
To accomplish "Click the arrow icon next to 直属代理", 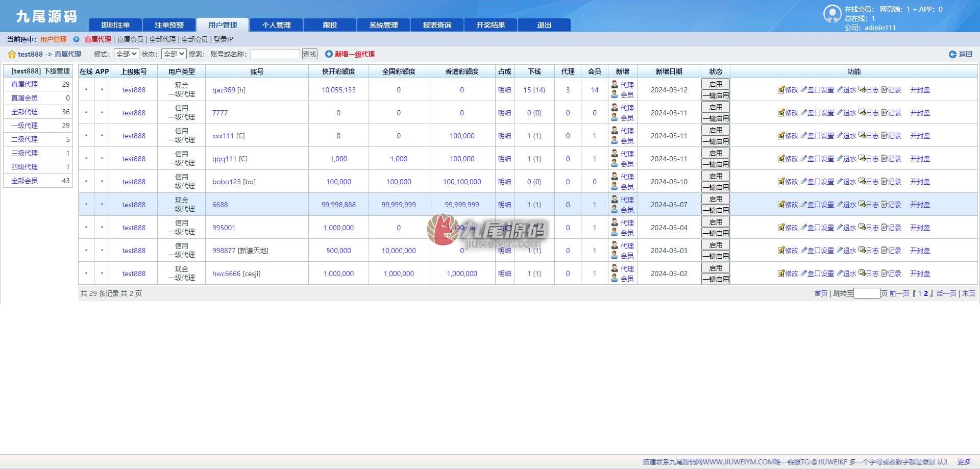I will point(76,39).
